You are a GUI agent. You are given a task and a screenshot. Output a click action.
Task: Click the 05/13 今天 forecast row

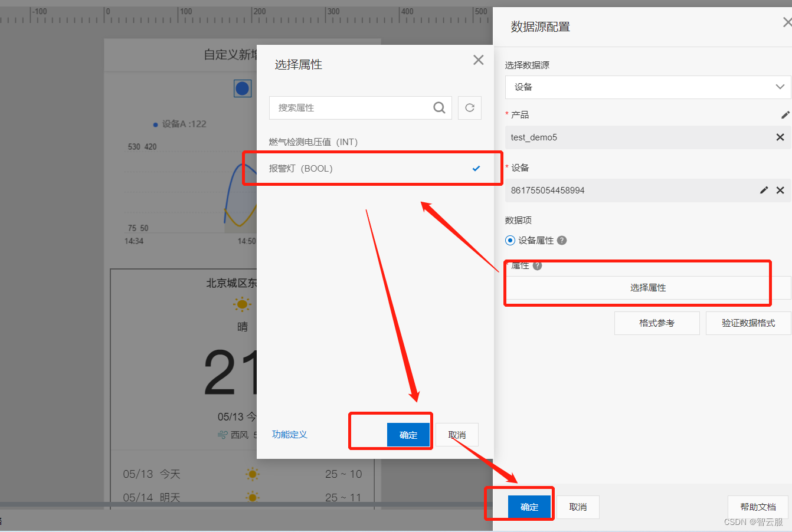pyautogui.click(x=243, y=474)
